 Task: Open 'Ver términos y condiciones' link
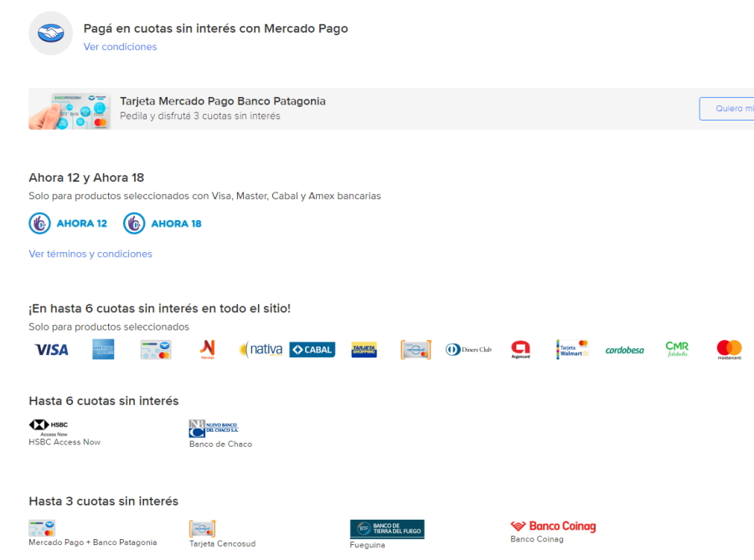tap(90, 254)
